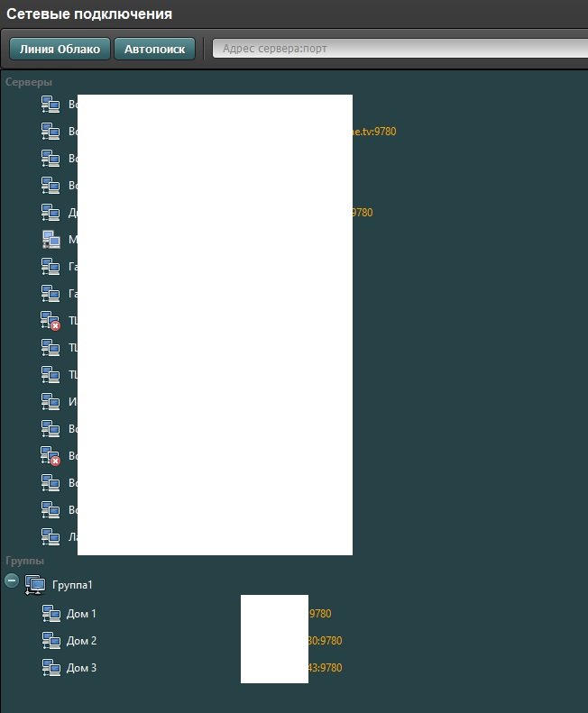Select the Дом 3 server icon
The width and height of the screenshot is (588, 713).
[51, 668]
